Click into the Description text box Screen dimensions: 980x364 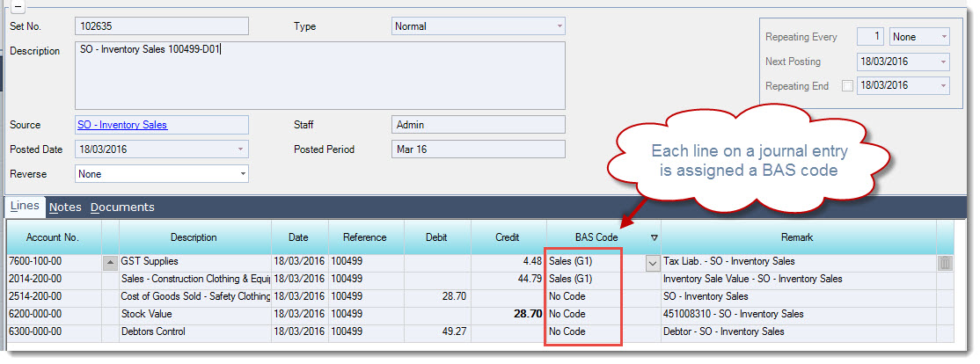[320, 76]
